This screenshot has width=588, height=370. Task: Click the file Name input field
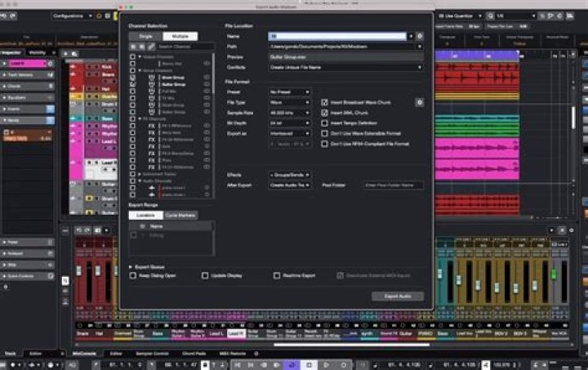pyautogui.click(x=337, y=36)
